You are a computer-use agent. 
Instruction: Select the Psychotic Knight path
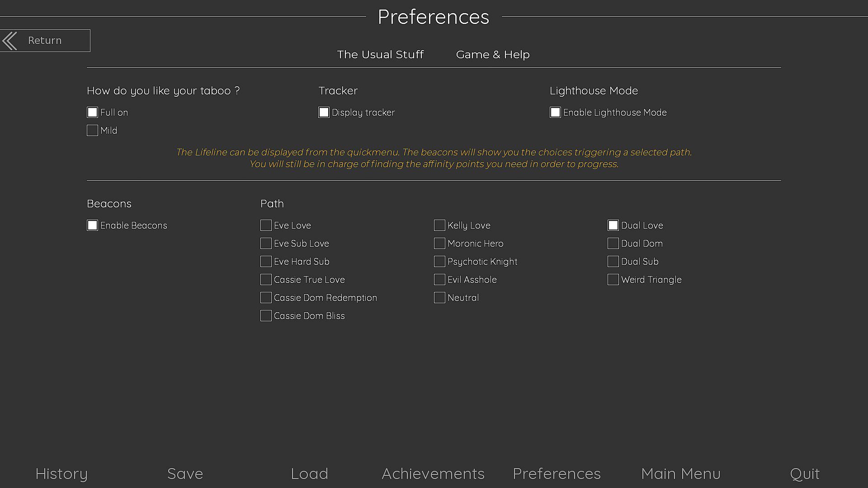[440, 262]
